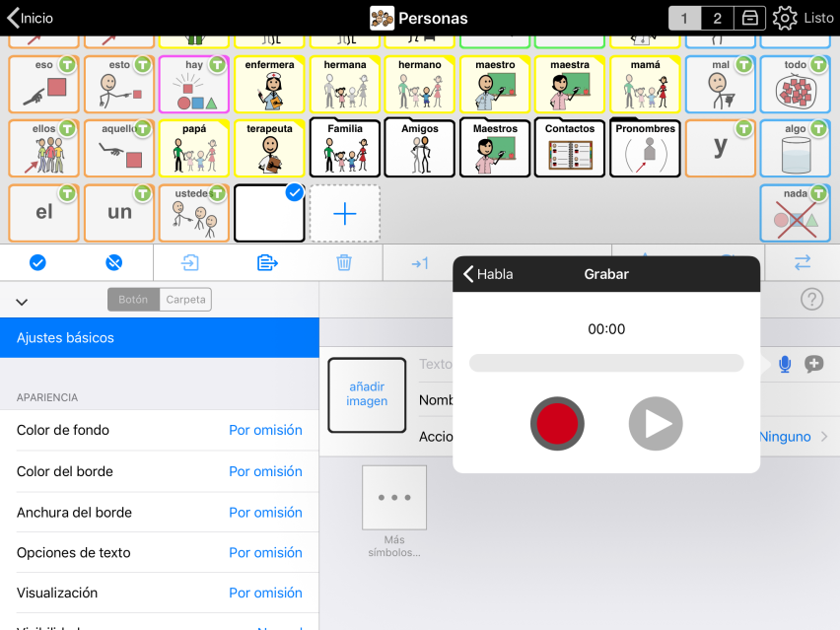840x630 pixels.
Task: Click the move-to-position arrow icon
Action: [419, 263]
